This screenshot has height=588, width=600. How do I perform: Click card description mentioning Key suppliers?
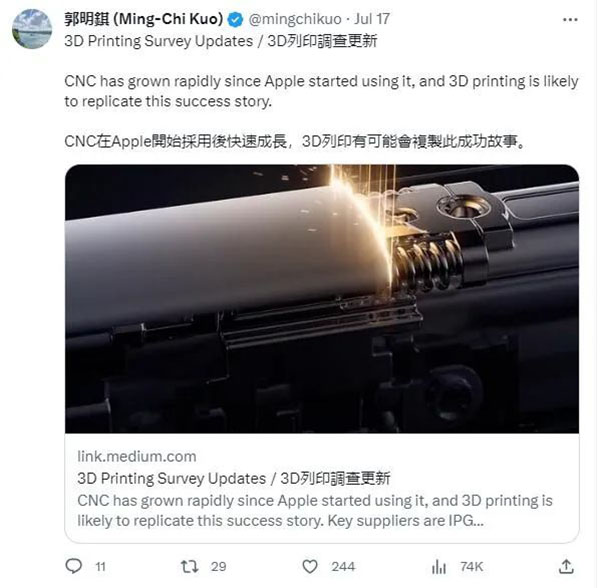coord(315,511)
